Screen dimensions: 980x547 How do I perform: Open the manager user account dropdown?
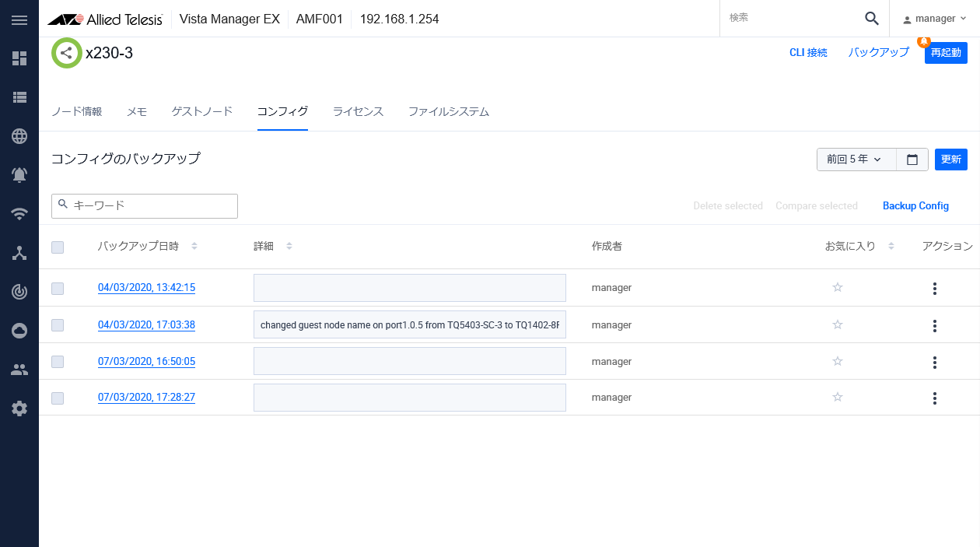click(x=934, y=19)
